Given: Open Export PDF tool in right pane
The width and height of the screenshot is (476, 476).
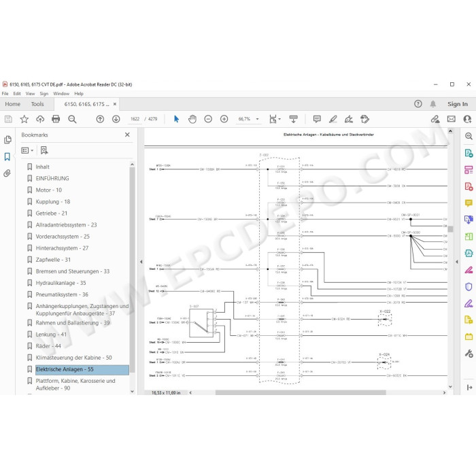Looking at the screenshot, I should tap(469, 153).
